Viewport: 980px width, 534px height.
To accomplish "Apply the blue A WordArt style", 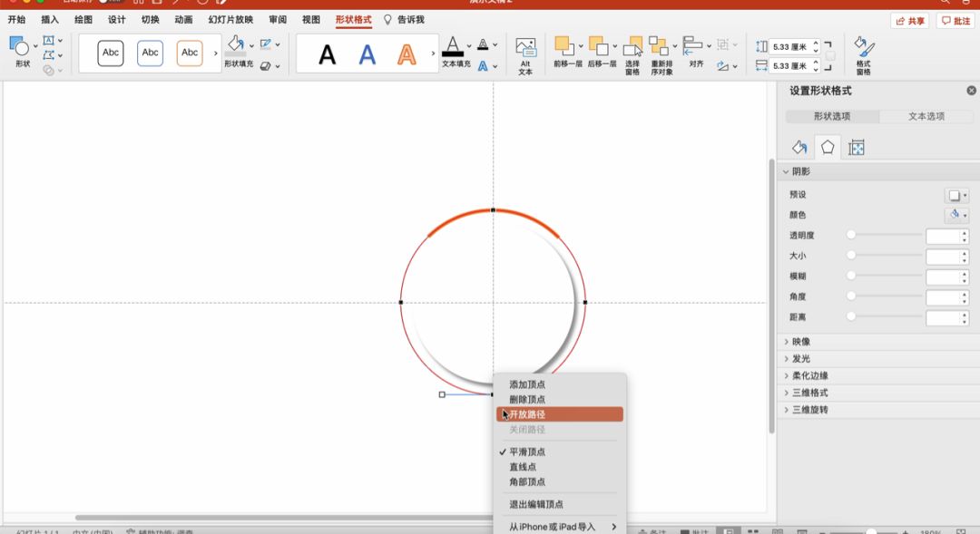I will point(367,55).
